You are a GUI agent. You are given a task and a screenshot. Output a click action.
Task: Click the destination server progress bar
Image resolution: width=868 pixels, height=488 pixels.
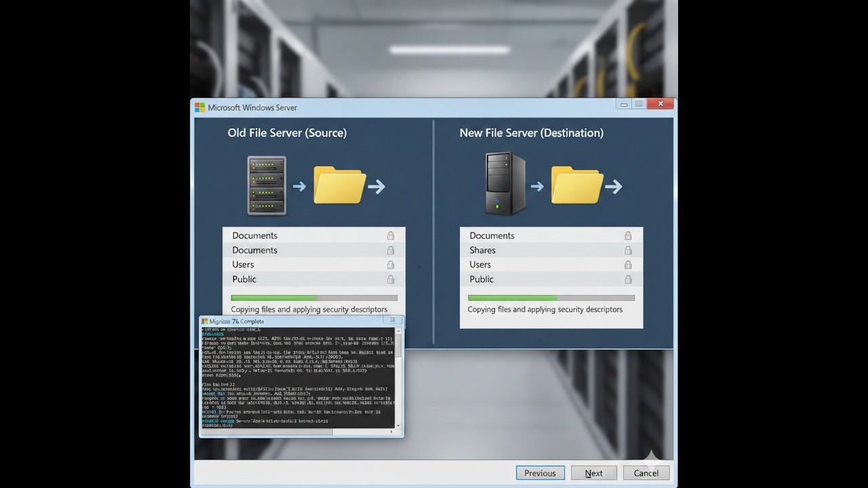(551, 298)
